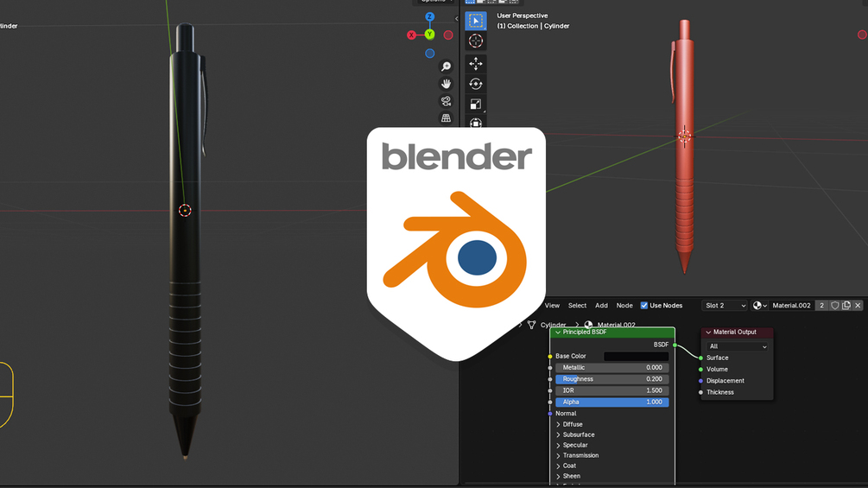868x488 pixels.
Task: Click the Volume input socket
Action: click(700, 369)
